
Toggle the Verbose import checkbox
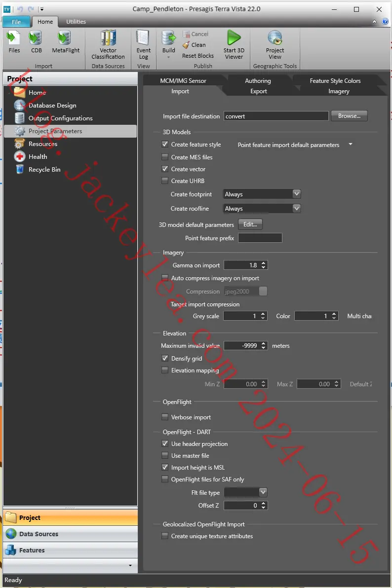pos(165,417)
